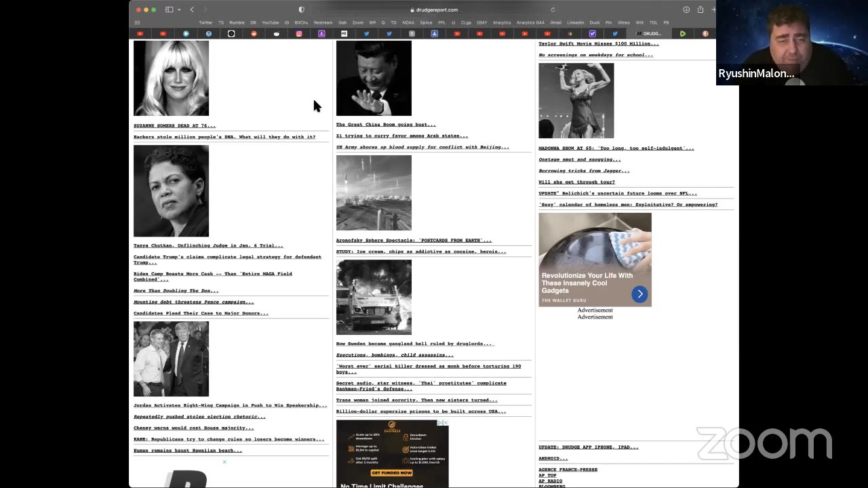Screen dimensions: 868x488
Task: Open the privacy report shield icon
Action: [302, 9]
